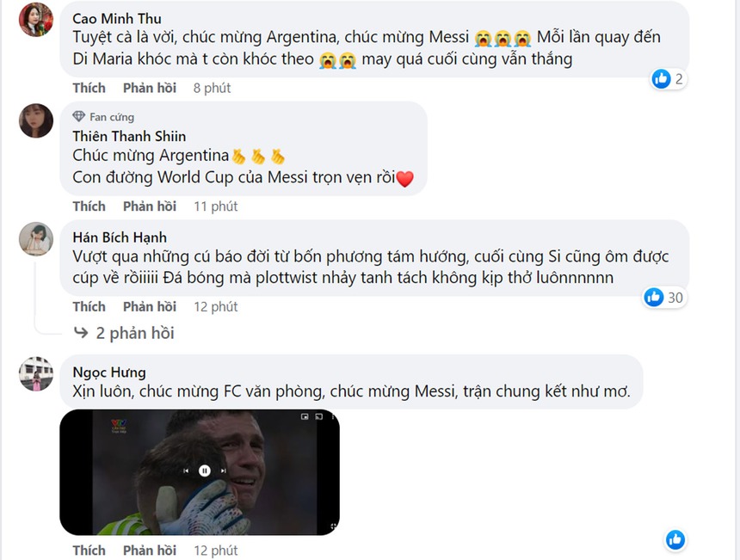Viewport: 740px width, 560px height.
Task: Click the blue like icon under the video comment
Action: tap(674, 540)
